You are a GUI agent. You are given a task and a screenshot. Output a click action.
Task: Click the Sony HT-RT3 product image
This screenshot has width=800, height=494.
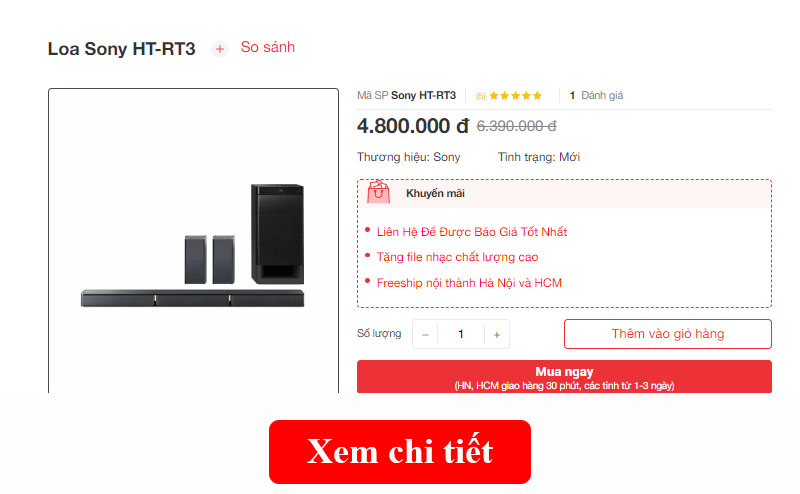(193, 241)
